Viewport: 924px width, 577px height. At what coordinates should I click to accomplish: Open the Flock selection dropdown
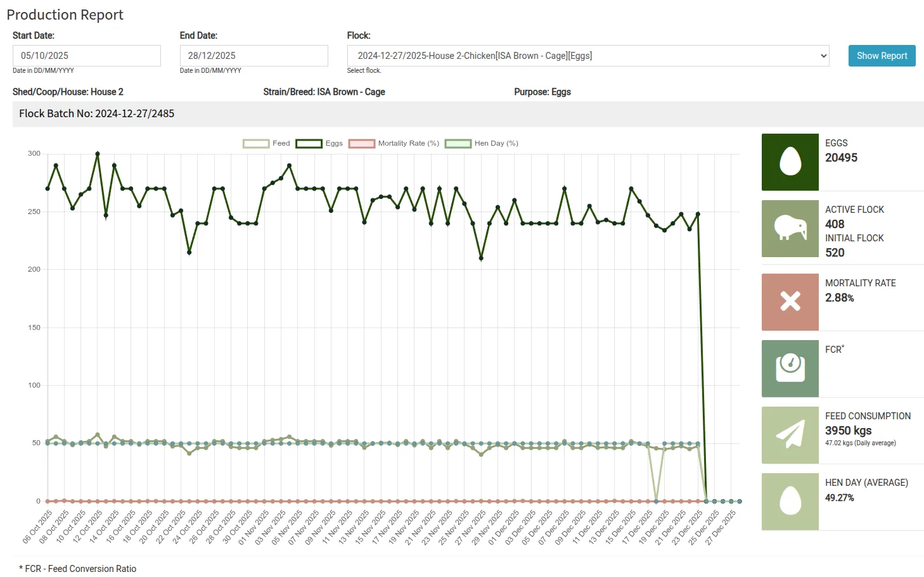pyautogui.click(x=587, y=56)
